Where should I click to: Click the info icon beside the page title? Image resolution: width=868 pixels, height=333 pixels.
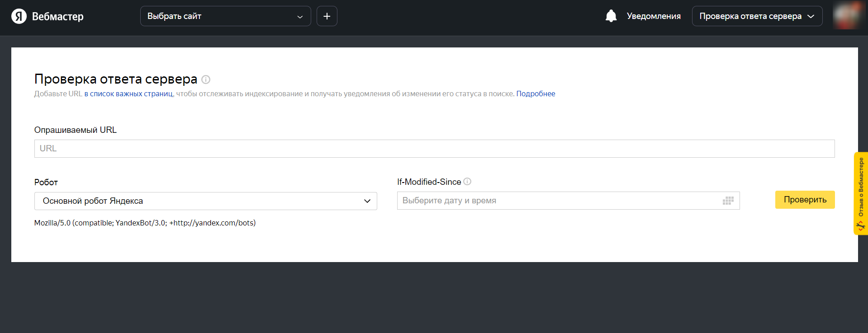tap(206, 80)
